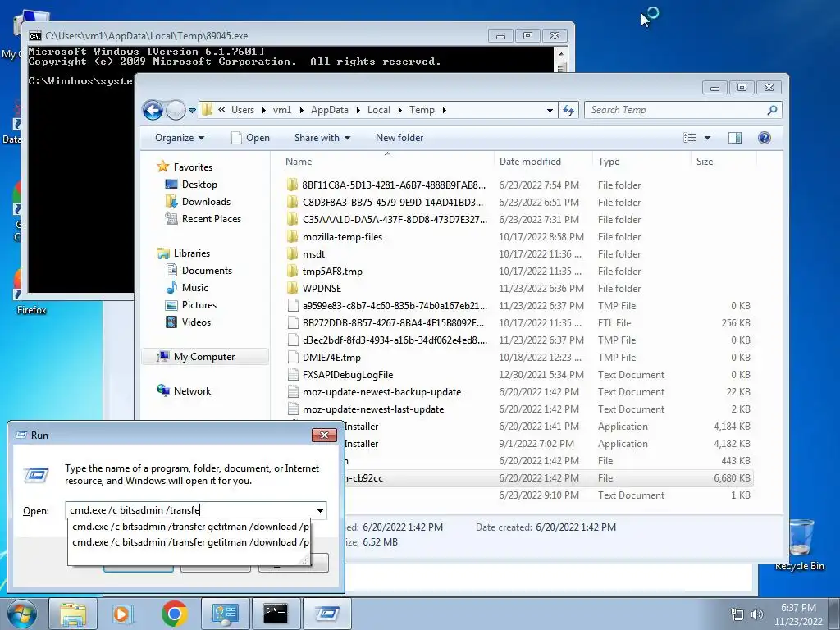Select the tmp5AF8.tmp folder icon
Screen dimensions: 840x630
[x=293, y=271]
